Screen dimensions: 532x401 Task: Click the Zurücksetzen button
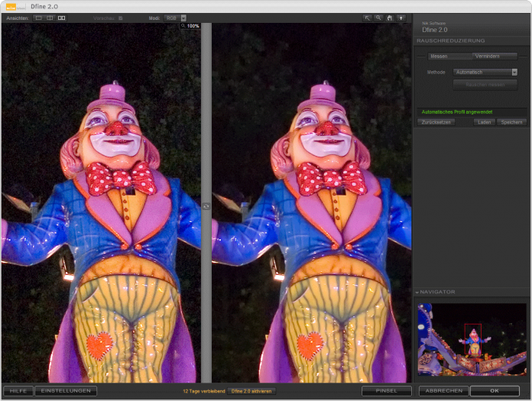(x=436, y=122)
